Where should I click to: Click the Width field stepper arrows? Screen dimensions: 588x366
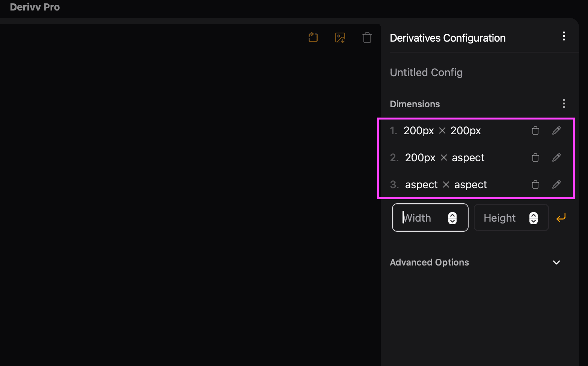(x=452, y=218)
